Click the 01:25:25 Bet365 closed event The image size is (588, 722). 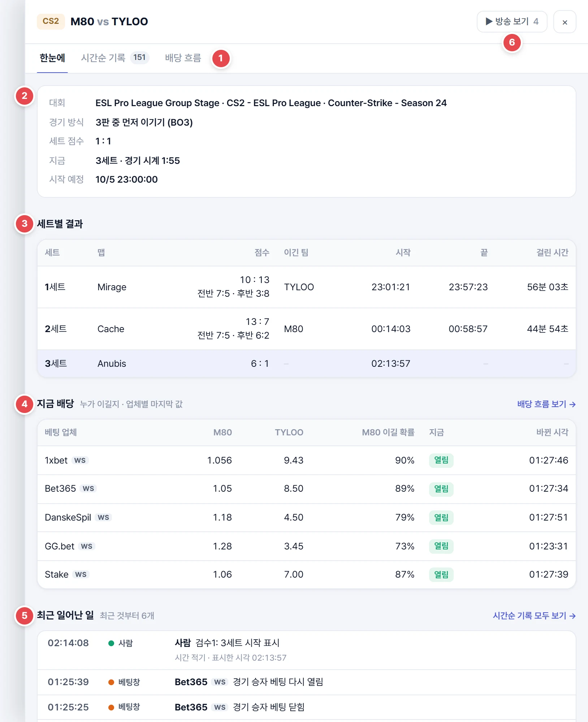pos(306,708)
